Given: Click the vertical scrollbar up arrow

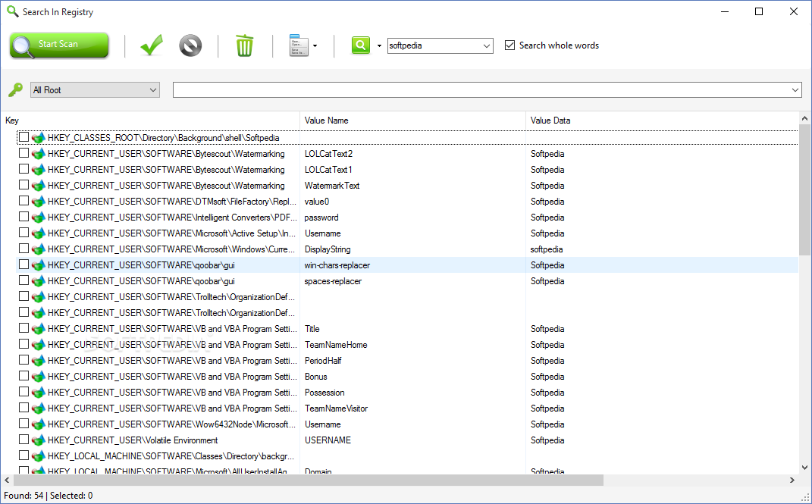Looking at the screenshot, I should (x=804, y=119).
